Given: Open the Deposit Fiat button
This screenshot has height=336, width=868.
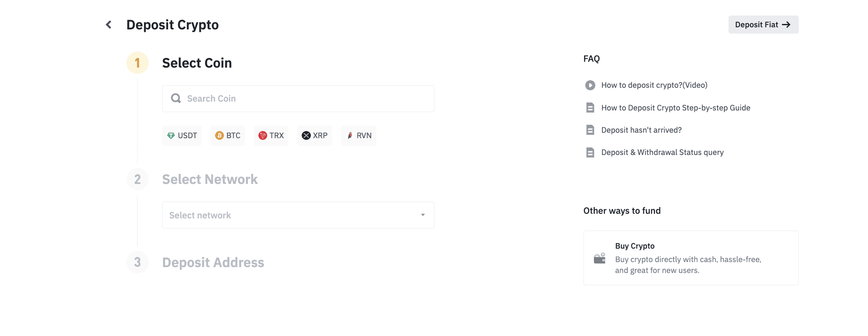Looking at the screenshot, I should point(763,25).
